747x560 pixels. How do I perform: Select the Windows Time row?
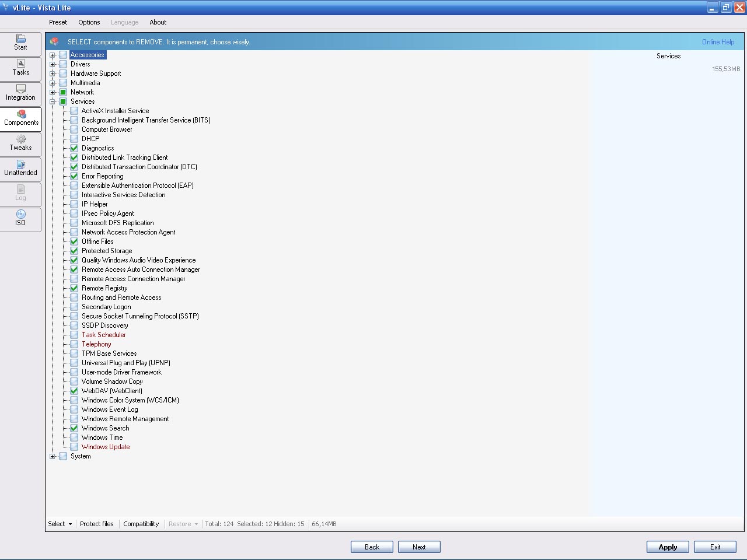[x=102, y=437]
